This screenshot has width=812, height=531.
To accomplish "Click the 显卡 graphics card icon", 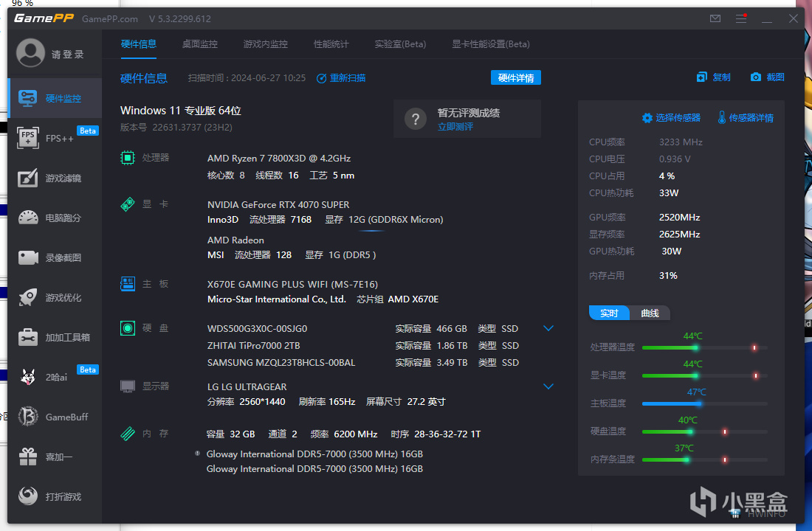I will (x=128, y=204).
